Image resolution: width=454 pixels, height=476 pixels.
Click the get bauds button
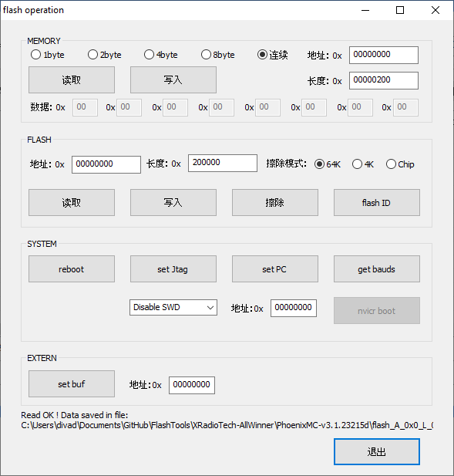point(377,269)
